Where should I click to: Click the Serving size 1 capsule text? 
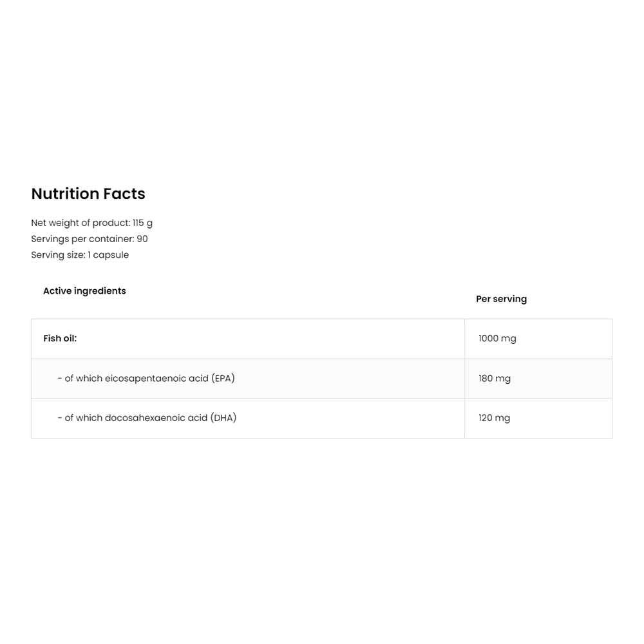(x=80, y=255)
